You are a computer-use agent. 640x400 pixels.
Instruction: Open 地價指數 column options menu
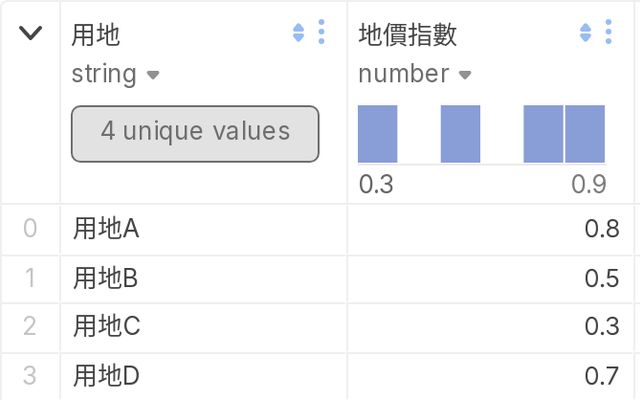coord(609,33)
